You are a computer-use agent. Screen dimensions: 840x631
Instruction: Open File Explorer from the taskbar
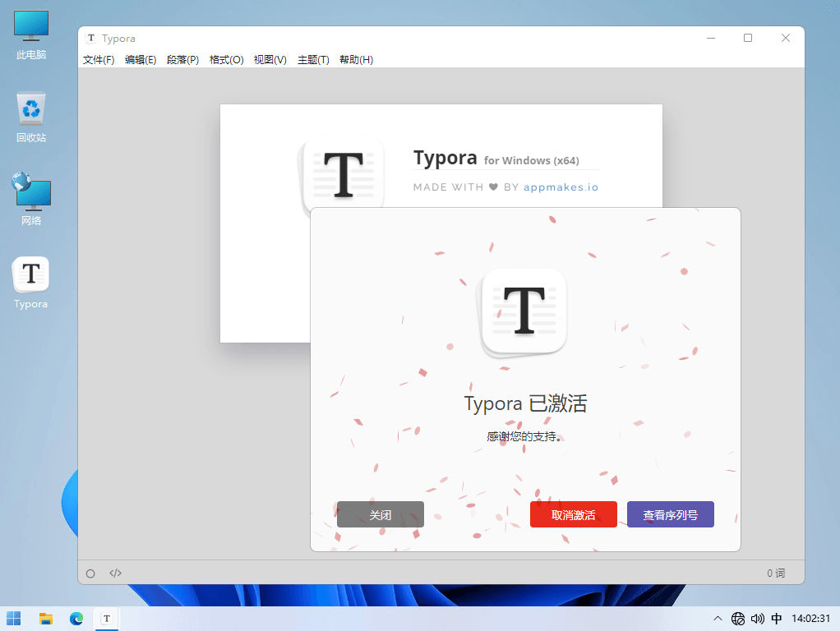(x=46, y=618)
